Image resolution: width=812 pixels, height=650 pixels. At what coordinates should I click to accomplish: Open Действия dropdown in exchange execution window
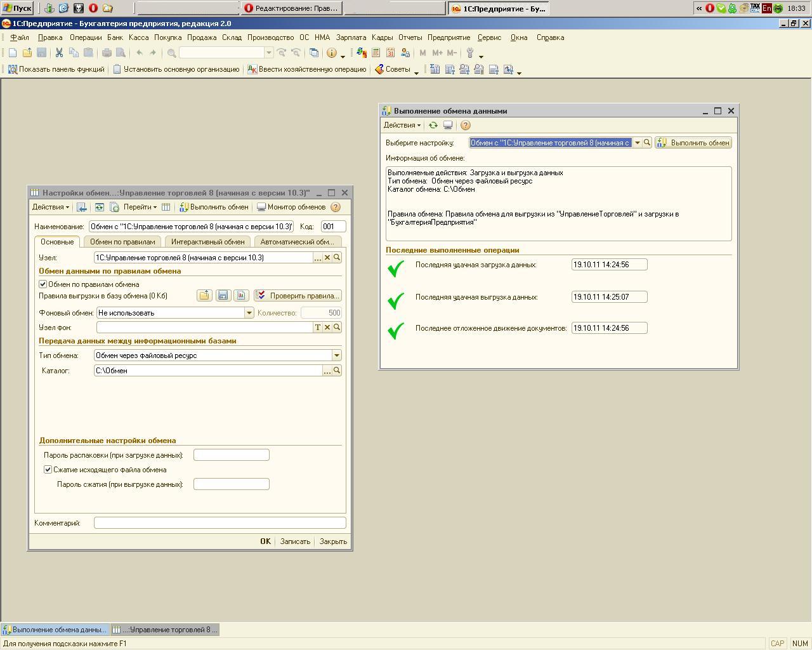(402, 126)
